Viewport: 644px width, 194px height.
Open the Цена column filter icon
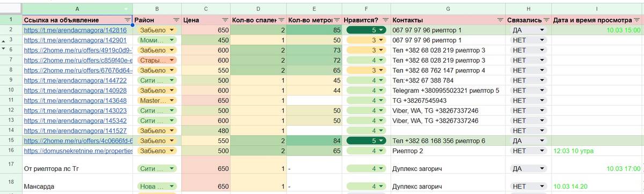coord(224,19)
